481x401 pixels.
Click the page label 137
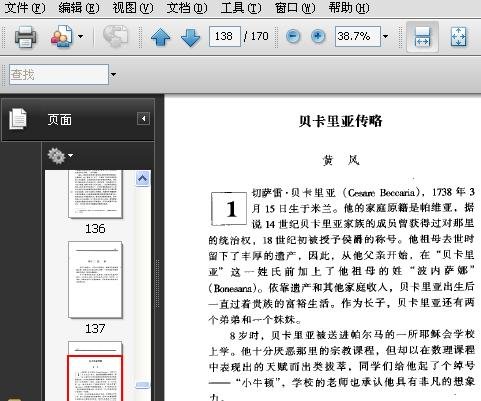(95, 329)
